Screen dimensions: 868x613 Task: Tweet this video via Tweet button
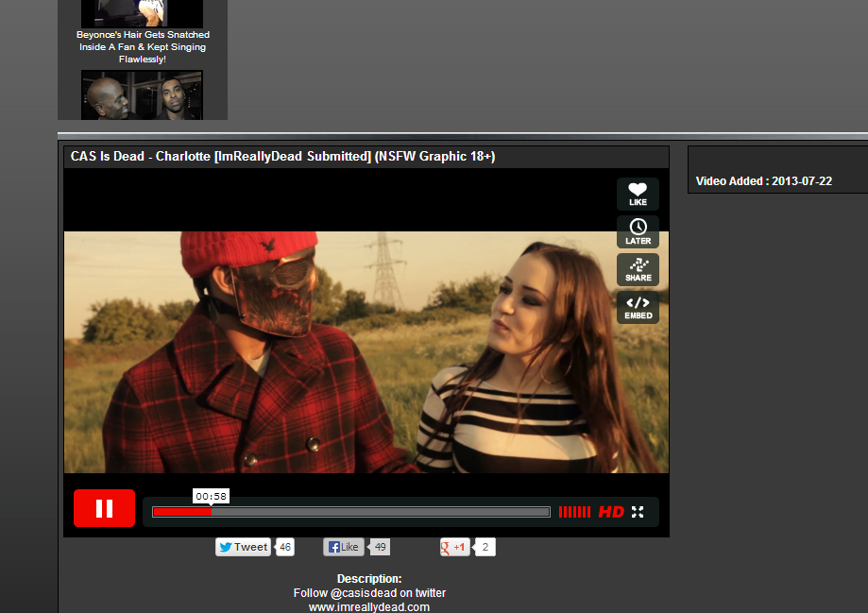(243, 547)
